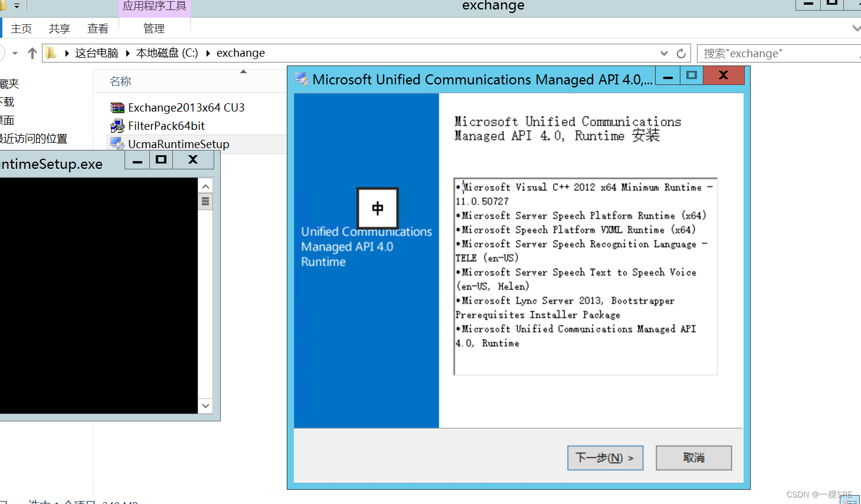
Task: Click the Visual C++ 2012 x64 component line
Action: pyautogui.click(x=584, y=194)
